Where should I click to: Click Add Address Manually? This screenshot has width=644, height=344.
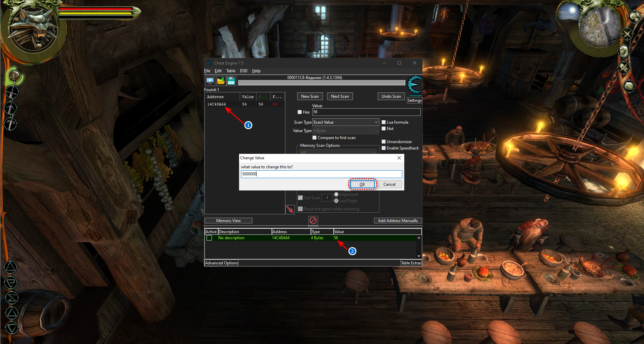(398, 221)
